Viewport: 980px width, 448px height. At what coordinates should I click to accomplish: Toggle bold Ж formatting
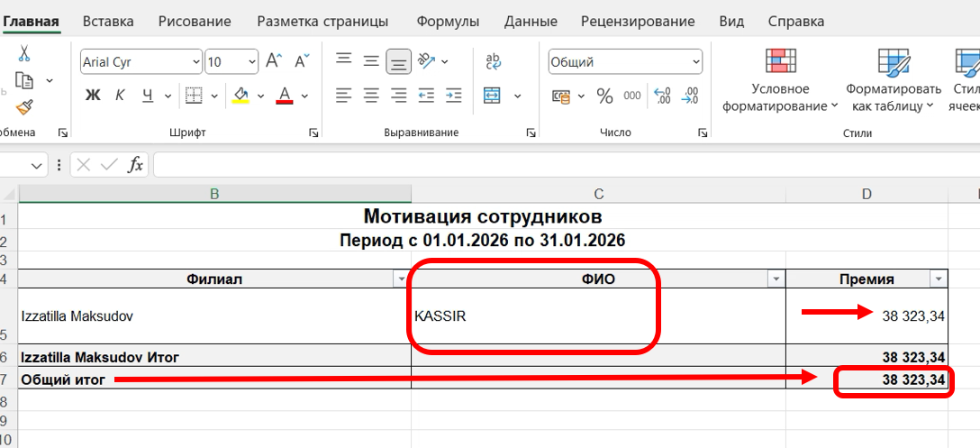pyautogui.click(x=93, y=96)
